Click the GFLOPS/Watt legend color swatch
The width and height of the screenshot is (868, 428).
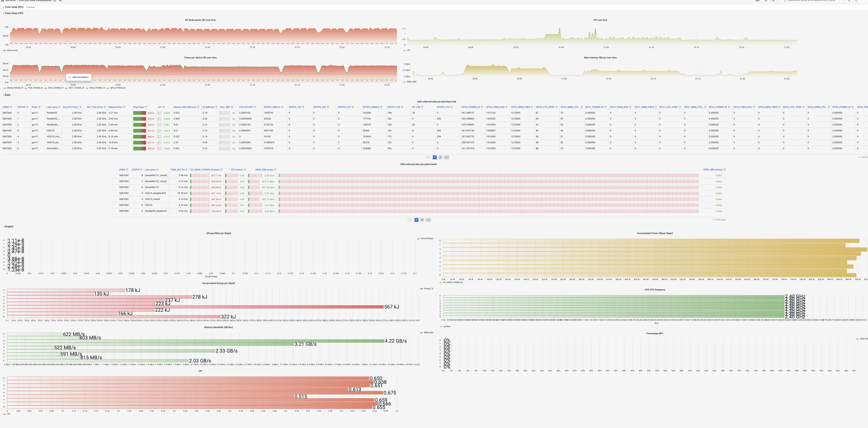coord(418,239)
